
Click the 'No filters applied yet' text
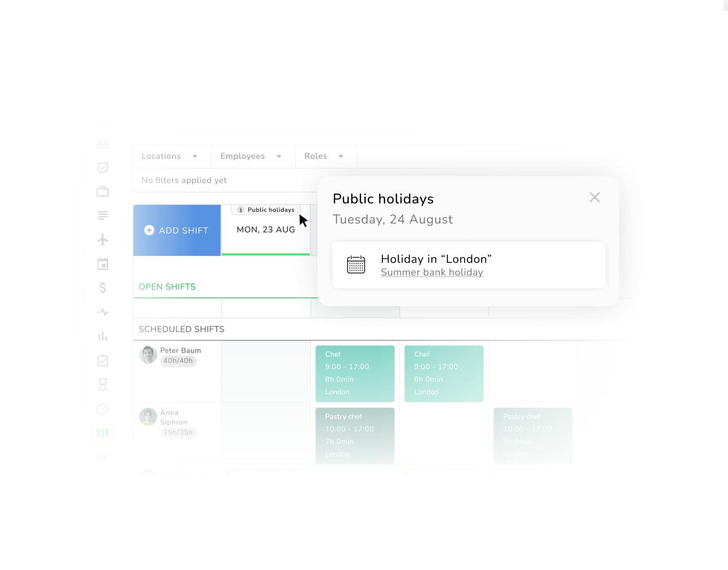(184, 180)
